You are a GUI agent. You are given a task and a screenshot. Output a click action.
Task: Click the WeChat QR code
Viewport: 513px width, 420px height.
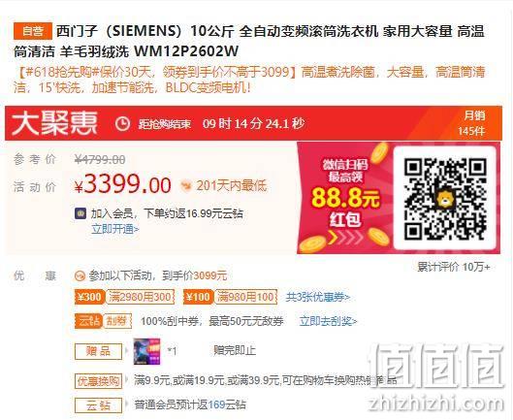445,199
